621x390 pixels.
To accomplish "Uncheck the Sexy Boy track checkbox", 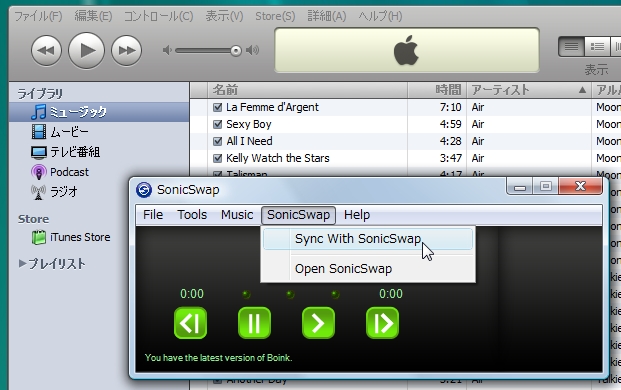I will click(217, 124).
